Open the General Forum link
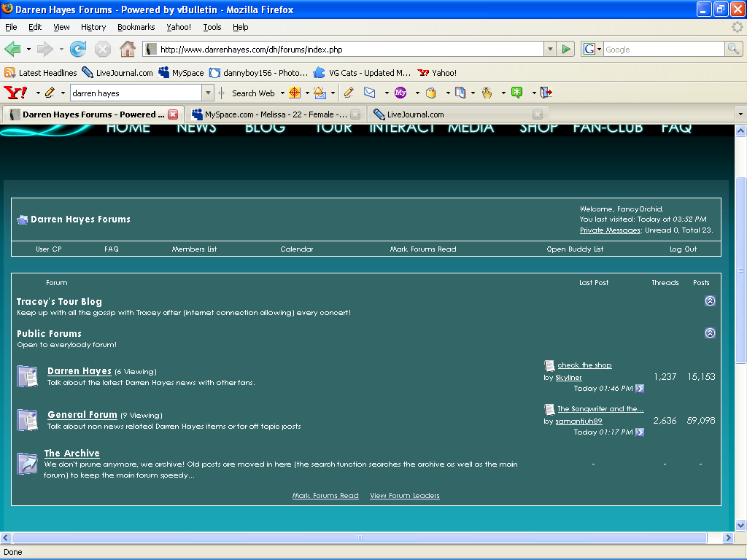The height and width of the screenshot is (560, 747). [x=82, y=415]
